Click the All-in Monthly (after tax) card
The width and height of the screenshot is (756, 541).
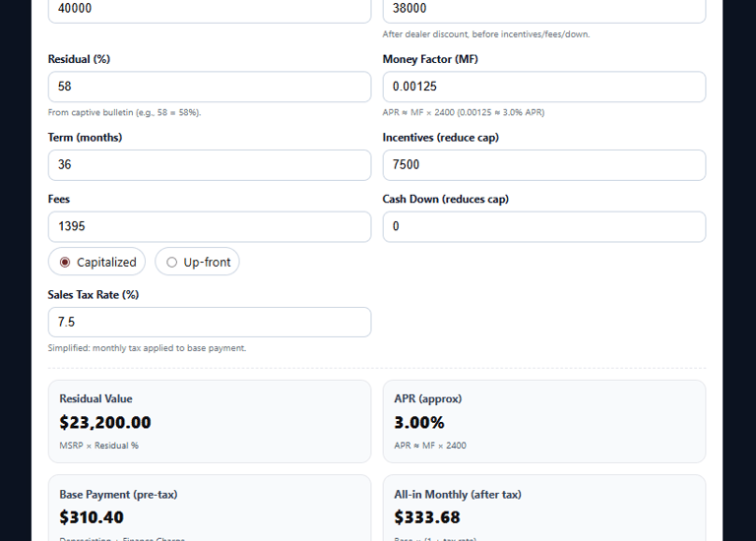(543, 508)
